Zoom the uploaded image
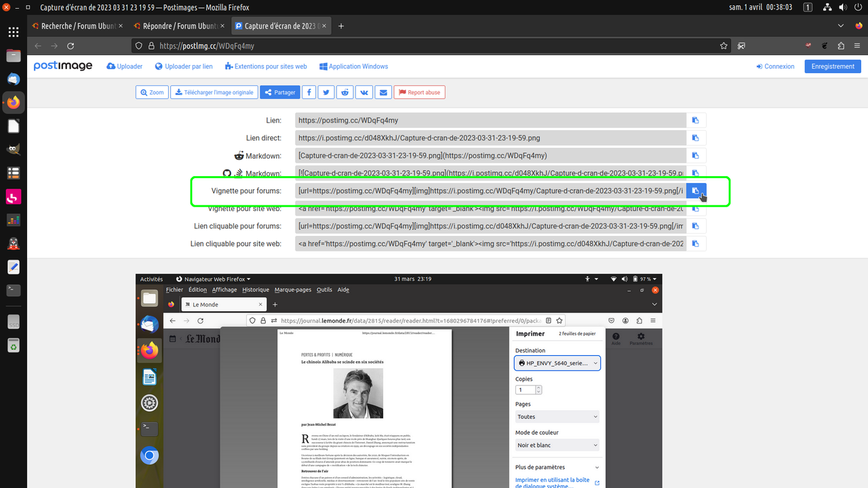This screenshot has height=488, width=868. pyautogui.click(x=152, y=92)
